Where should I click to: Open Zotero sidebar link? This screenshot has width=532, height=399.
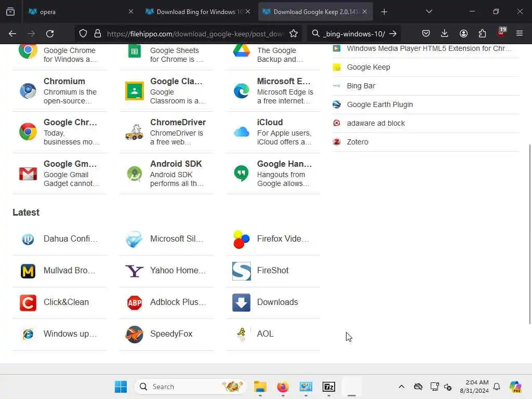click(x=357, y=142)
